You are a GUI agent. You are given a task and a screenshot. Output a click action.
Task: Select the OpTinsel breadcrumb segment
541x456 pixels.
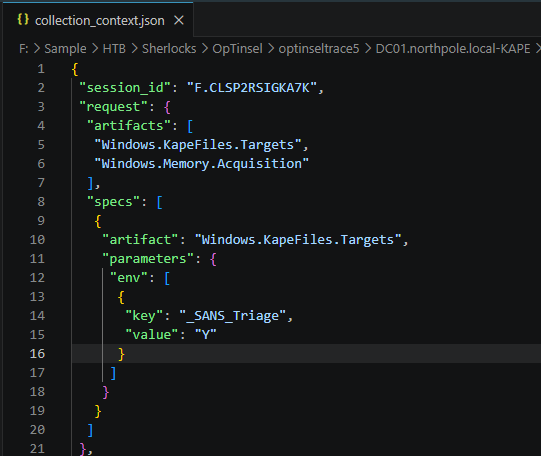[237, 49]
